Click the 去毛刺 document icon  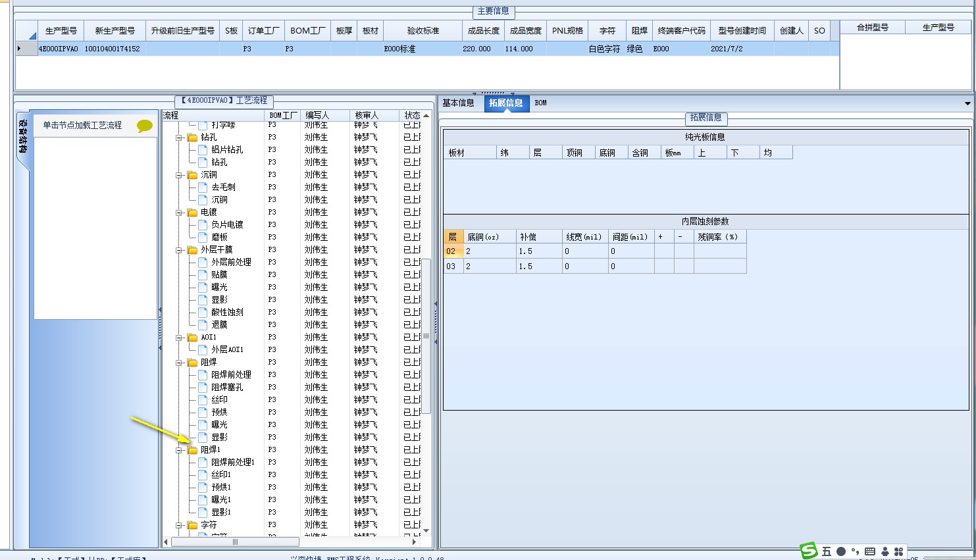pos(203,188)
